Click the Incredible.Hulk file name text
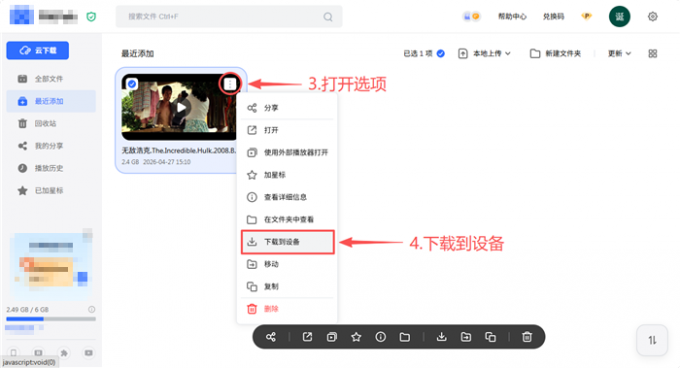The width and height of the screenshot is (680, 368). (179, 150)
